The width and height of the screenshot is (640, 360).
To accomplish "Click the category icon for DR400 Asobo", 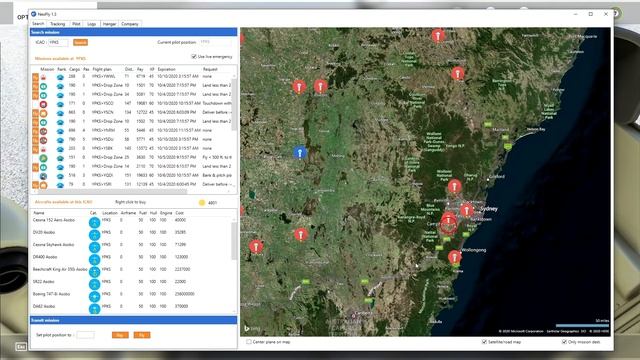I will pos(94,259).
